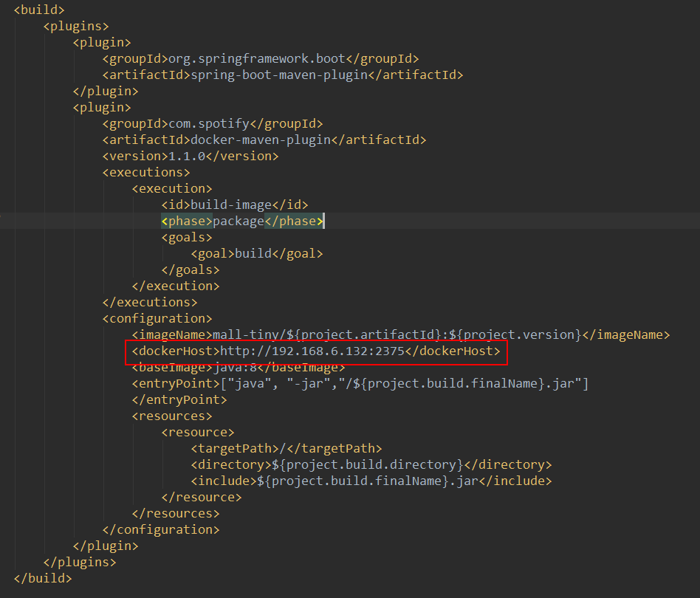
Task: Click the closing plugins tag
Action: (x=79, y=563)
